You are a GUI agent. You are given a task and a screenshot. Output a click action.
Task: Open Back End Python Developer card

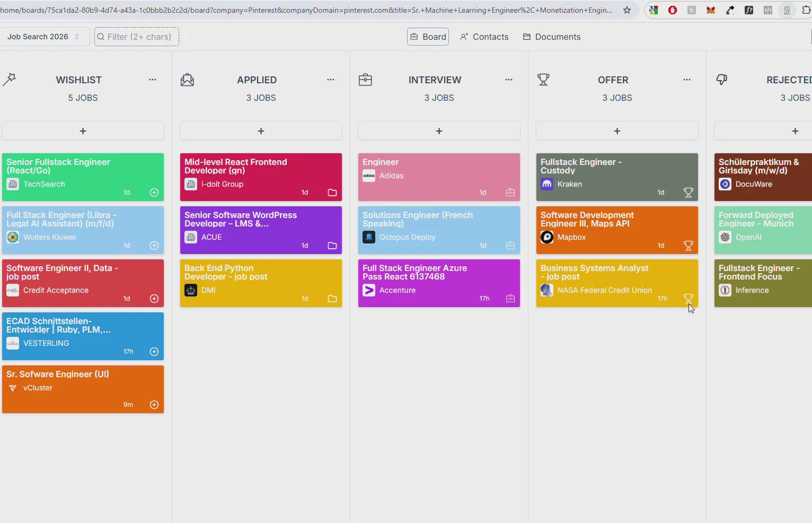coord(261,283)
